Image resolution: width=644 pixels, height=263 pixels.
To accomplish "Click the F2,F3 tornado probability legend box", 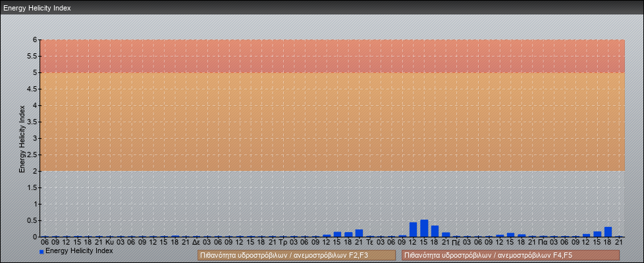I will point(296,255).
